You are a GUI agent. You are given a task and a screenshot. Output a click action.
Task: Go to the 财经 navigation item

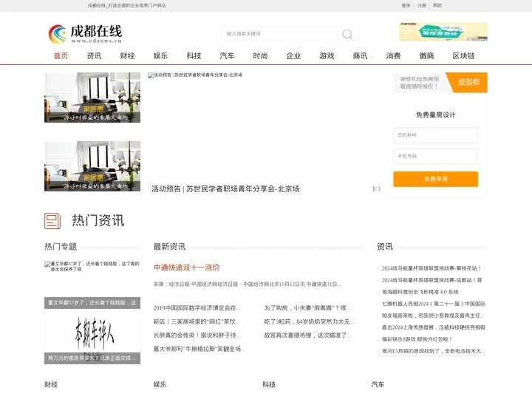point(127,56)
